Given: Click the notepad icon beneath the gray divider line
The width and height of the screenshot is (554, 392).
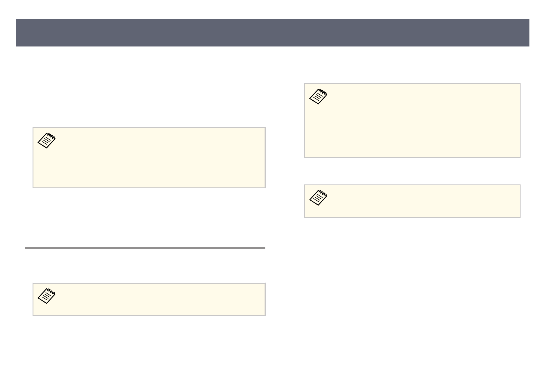Looking at the screenshot, I should click(46, 296).
